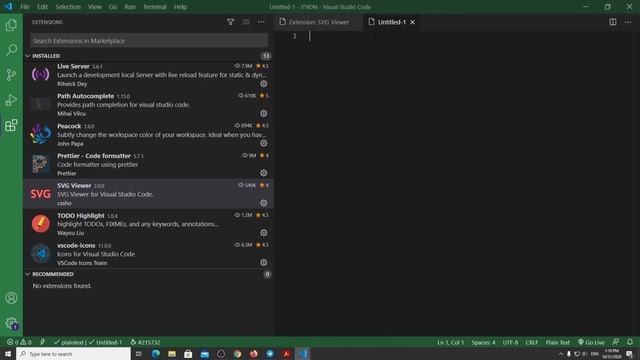The height and width of the screenshot is (360, 640).
Task: Switch to Extension: SVG Viewer tab
Action: [x=319, y=22]
